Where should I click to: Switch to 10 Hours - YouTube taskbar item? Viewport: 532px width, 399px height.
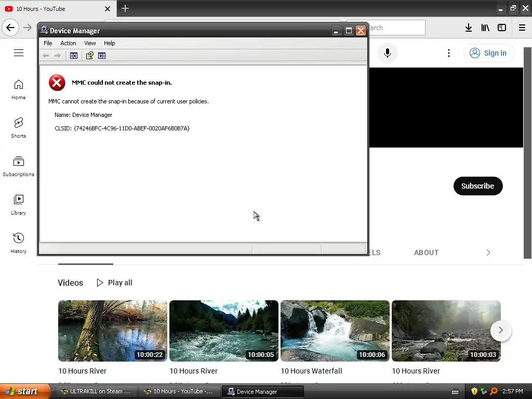point(179,391)
